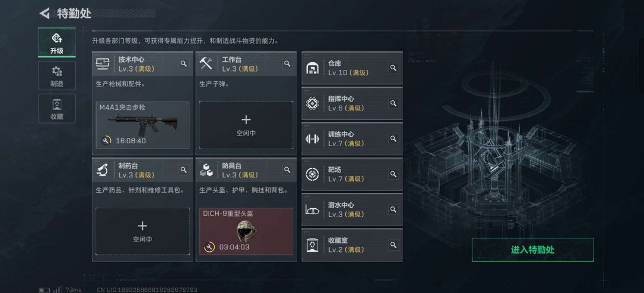
Task: Click the 进入特勤处 button
Action: pyautogui.click(x=532, y=249)
